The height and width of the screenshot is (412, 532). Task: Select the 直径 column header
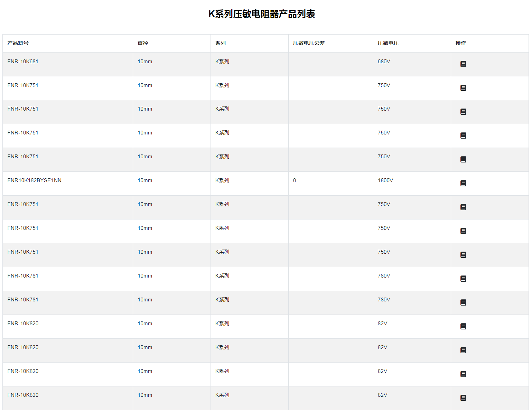click(x=143, y=43)
